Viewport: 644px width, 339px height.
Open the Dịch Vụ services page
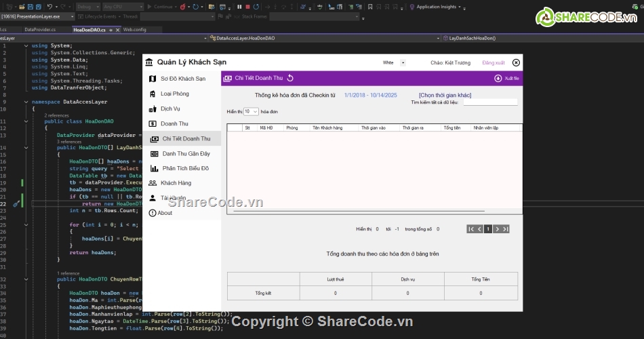pyautogui.click(x=170, y=108)
